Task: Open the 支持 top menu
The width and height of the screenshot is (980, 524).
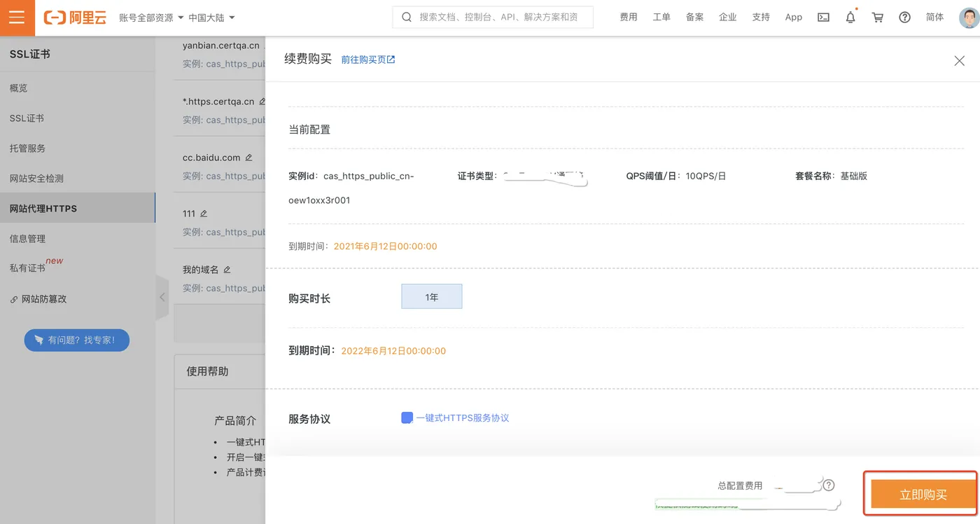Action: coord(761,18)
